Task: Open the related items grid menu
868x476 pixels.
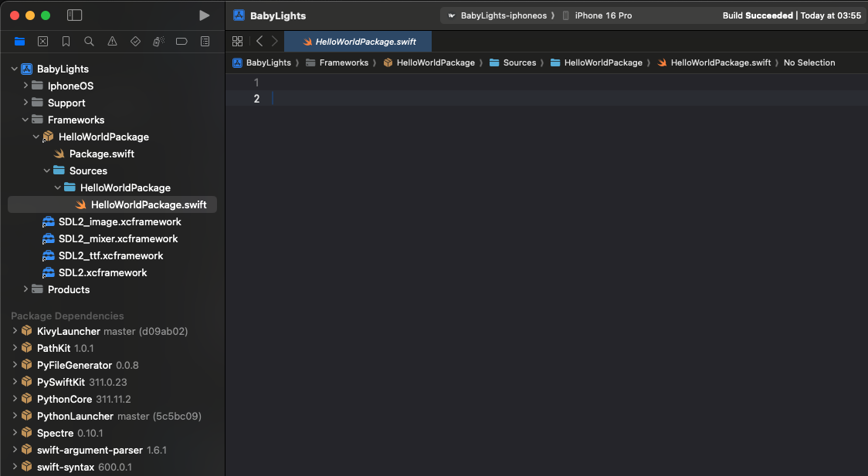Action: [238, 42]
